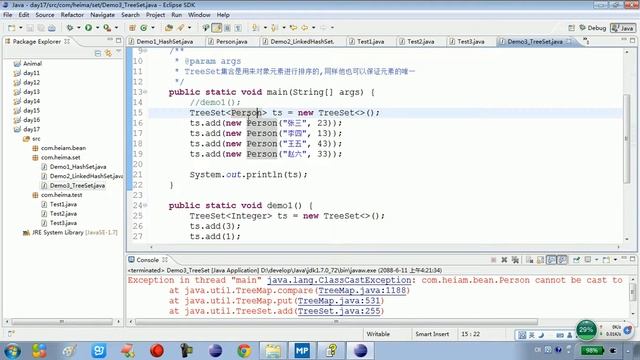Click the Previous Annotation icon

275,28
